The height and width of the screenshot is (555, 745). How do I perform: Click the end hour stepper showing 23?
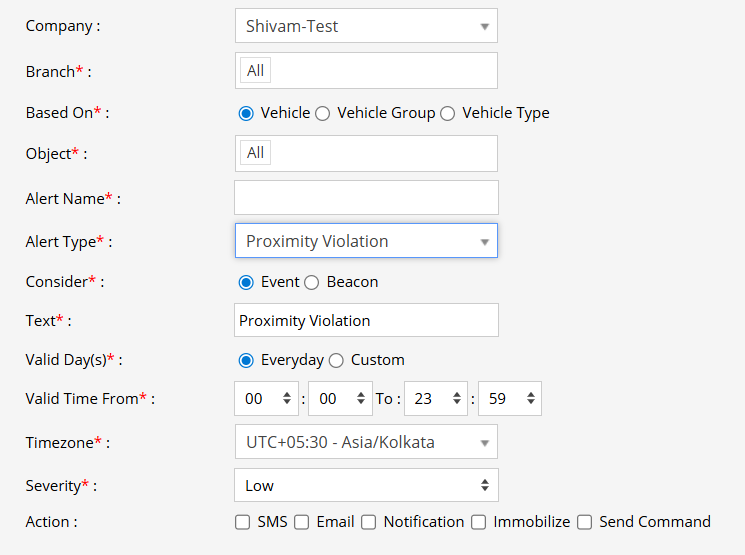436,398
